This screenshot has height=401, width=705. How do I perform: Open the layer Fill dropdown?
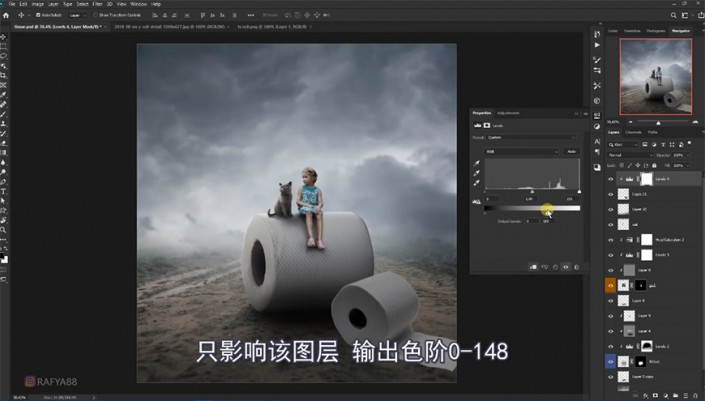pyautogui.click(x=681, y=165)
